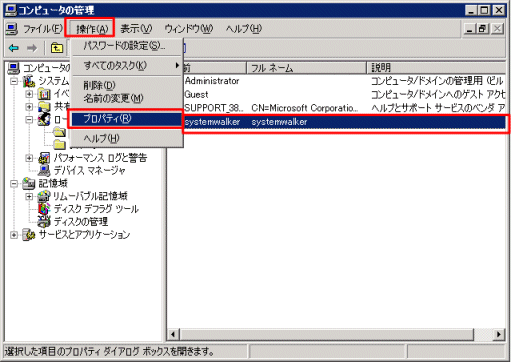Image resolution: width=511 pixels, height=362 pixels.
Task: Minimize the inner MDI child window
Action: (469, 29)
